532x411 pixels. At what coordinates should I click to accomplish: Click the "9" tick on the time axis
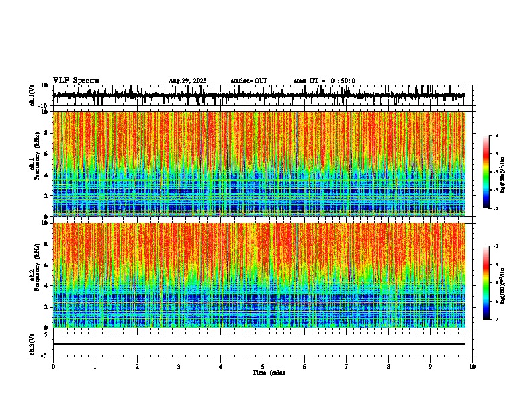click(x=430, y=367)
